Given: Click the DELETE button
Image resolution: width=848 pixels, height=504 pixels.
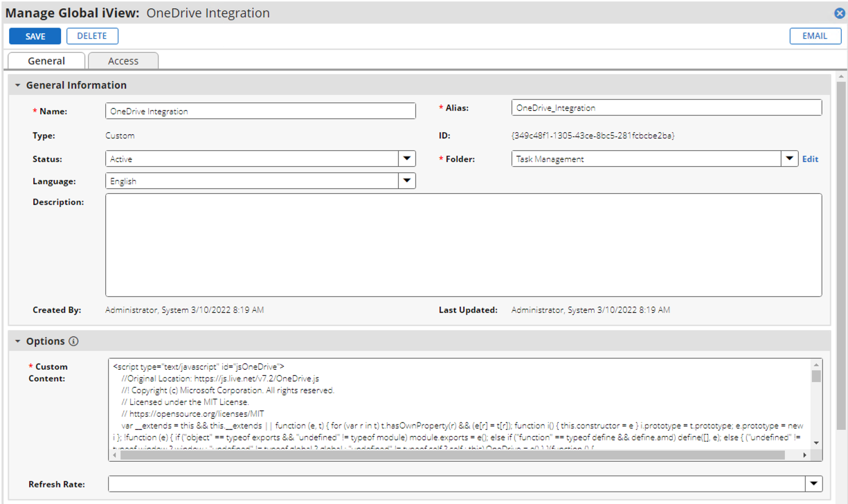Looking at the screenshot, I should click(92, 36).
